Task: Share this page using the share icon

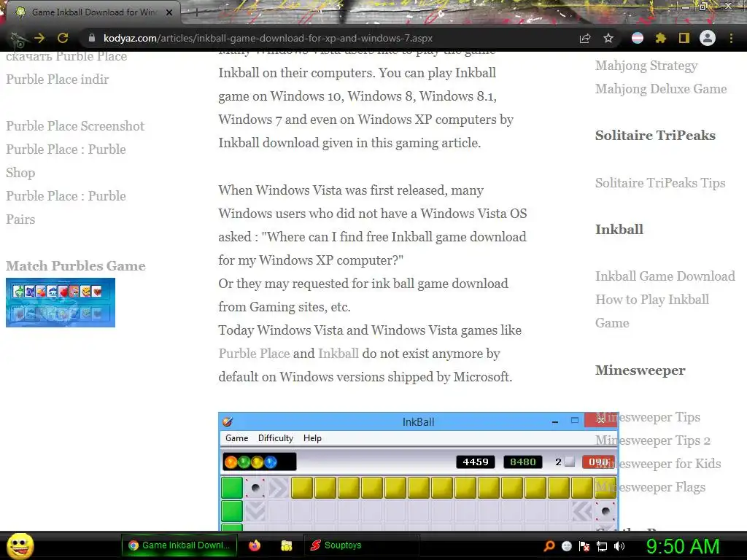Action: click(585, 38)
